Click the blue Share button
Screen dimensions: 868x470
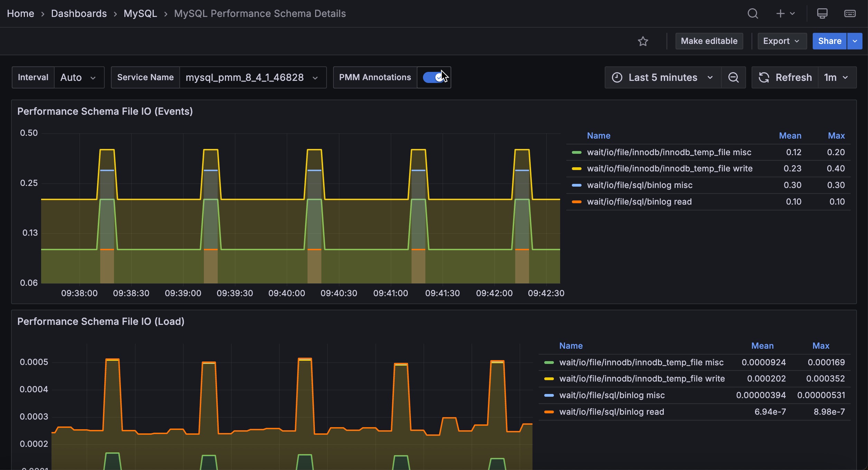pos(829,41)
